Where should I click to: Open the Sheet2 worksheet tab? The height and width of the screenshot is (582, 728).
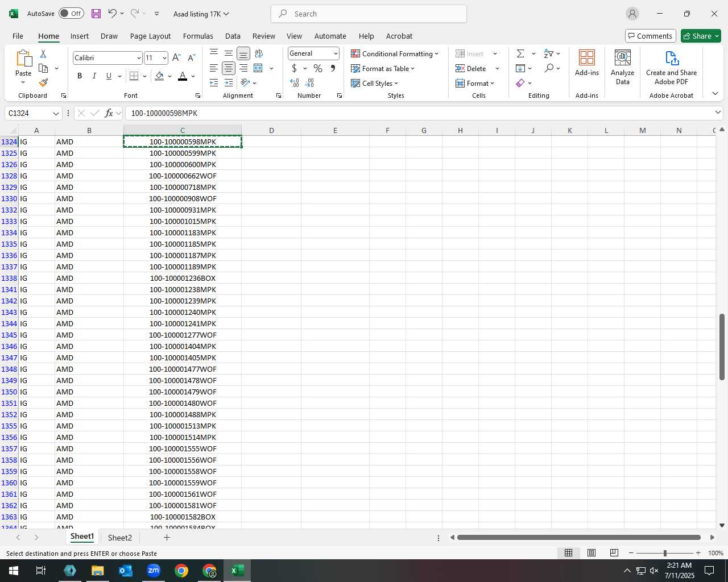pyautogui.click(x=119, y=538)
